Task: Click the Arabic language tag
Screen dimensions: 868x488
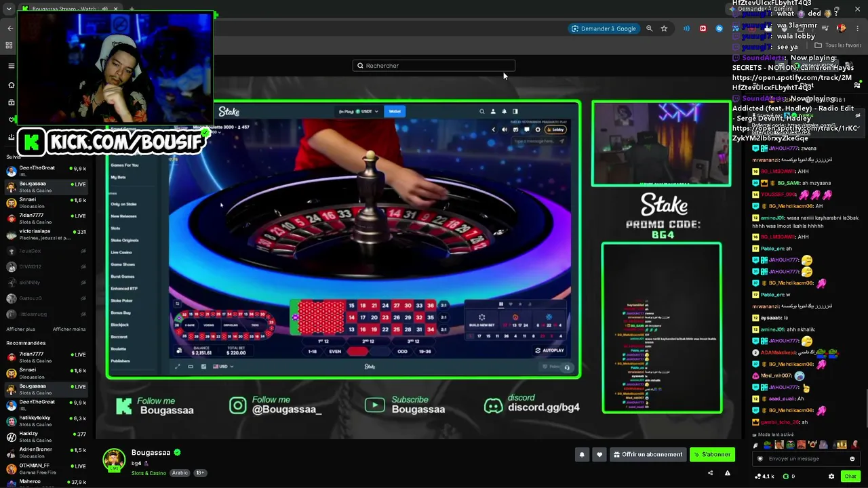Action: click(x=180, y=473)
